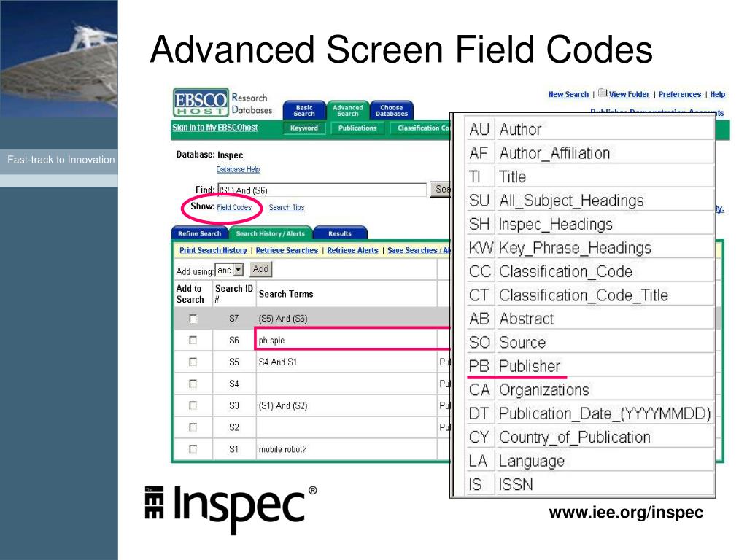Select the AF Author_Affiliation field code
Viewport: 747px width, 560px height.
tap(591, 153)
